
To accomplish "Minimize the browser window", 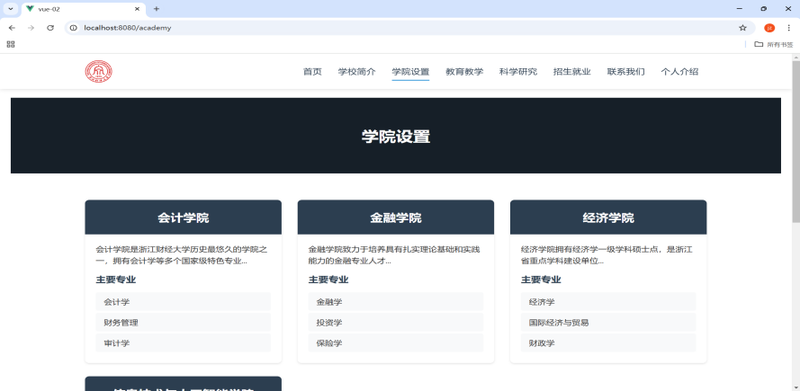I will point(740,9).
